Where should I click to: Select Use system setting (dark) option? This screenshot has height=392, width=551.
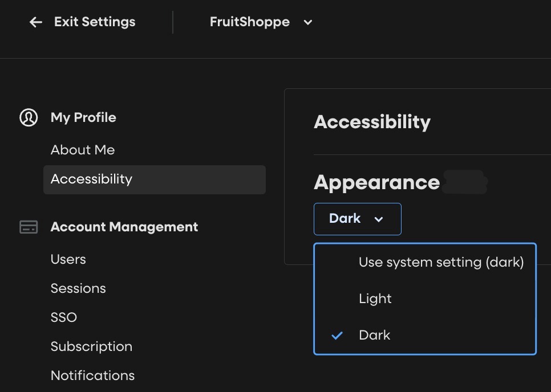[441, 262]
